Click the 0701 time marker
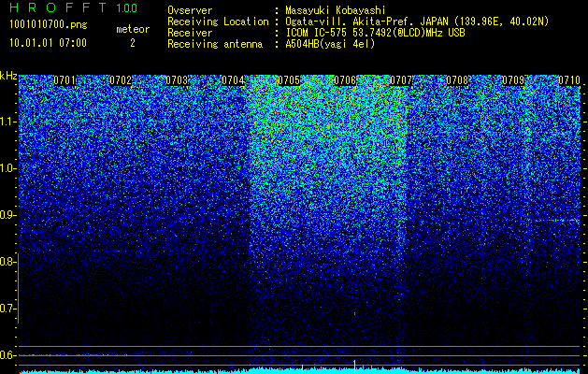588x374 pixels. click(x=65, y=80)
